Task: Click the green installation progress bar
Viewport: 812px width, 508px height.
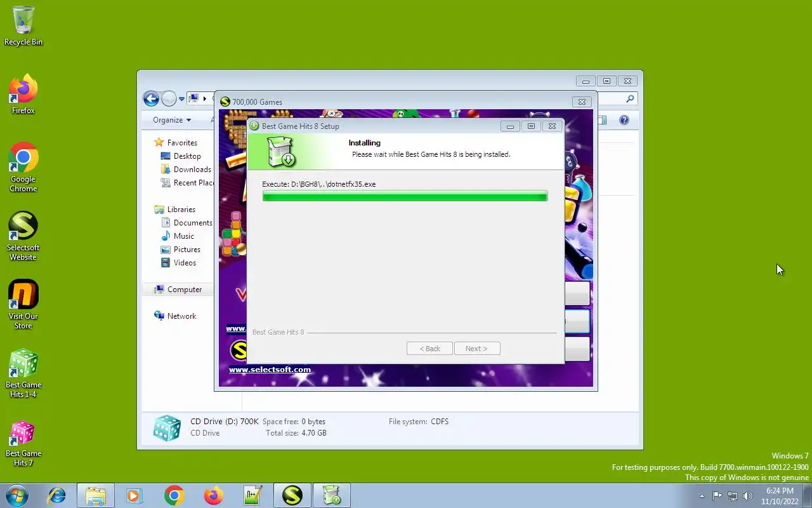Action: tap(405, 196)
